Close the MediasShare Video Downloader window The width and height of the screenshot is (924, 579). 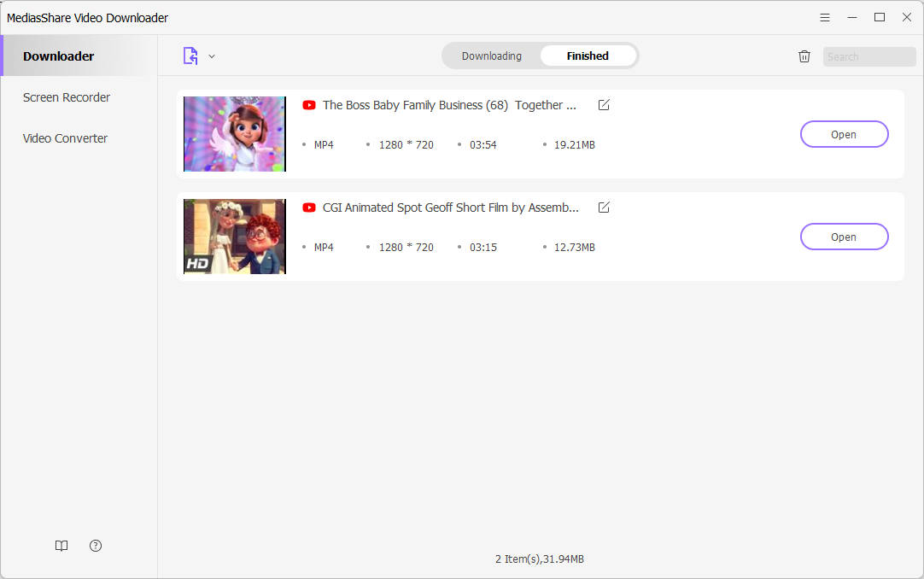tap(907, 17)
